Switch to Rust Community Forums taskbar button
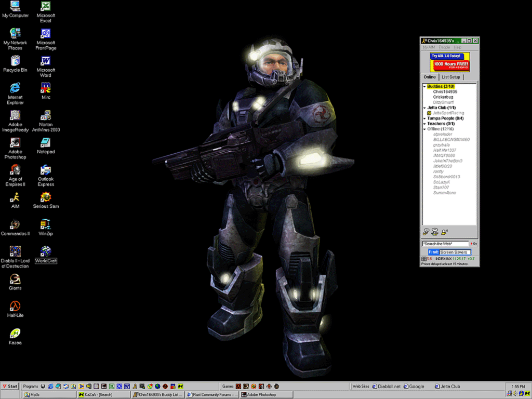 [212, 395]
